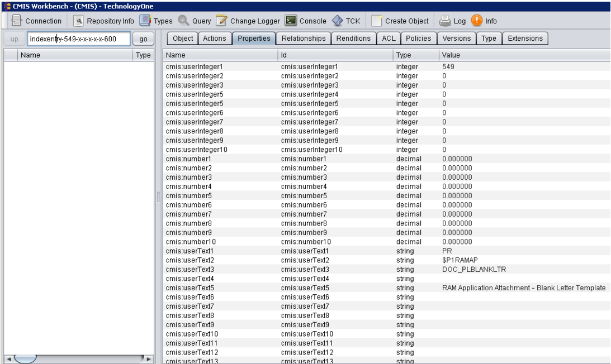Screen dimensions: 611x364
Task: Select the cmis:userText4 name cell
Action: pyautogui.click(x=190, y=279)
